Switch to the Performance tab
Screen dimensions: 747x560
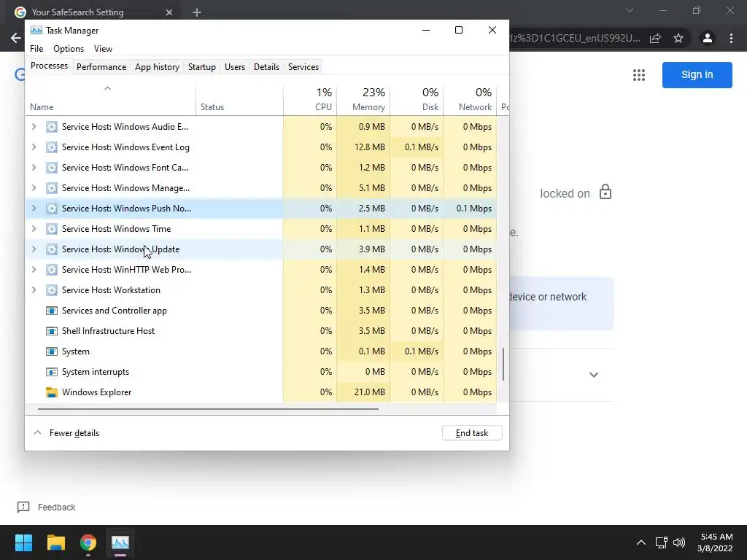101,67
